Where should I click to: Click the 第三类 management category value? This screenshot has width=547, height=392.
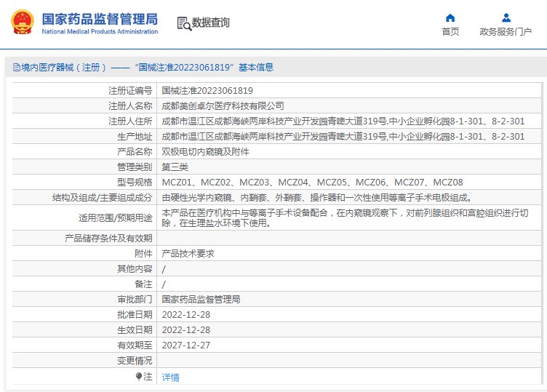click(175, 167)
